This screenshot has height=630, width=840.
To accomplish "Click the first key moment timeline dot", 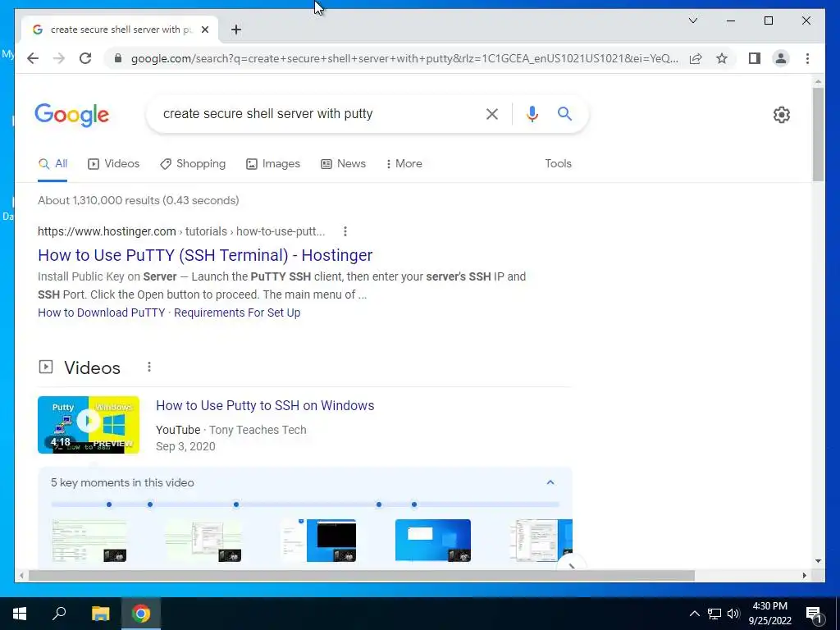I will (109, 504).
